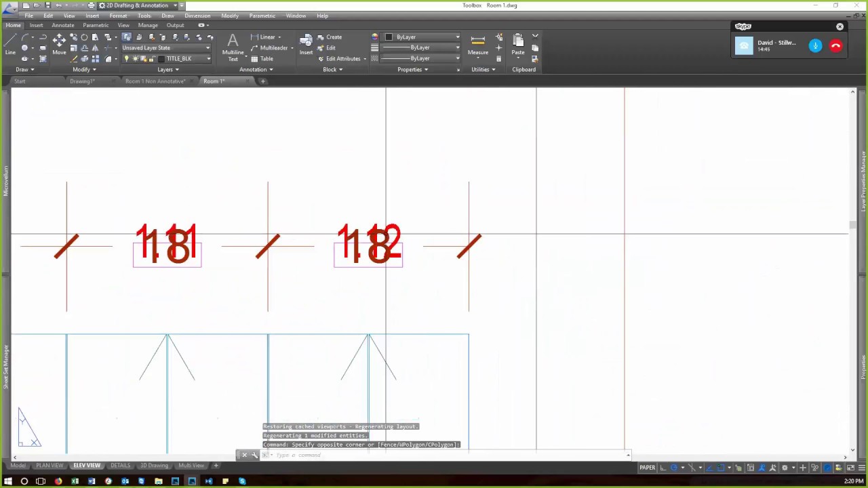This screenshot has width=868, height=488.
Task: Open the Dimension menu
Action: [x=197, y=16]
